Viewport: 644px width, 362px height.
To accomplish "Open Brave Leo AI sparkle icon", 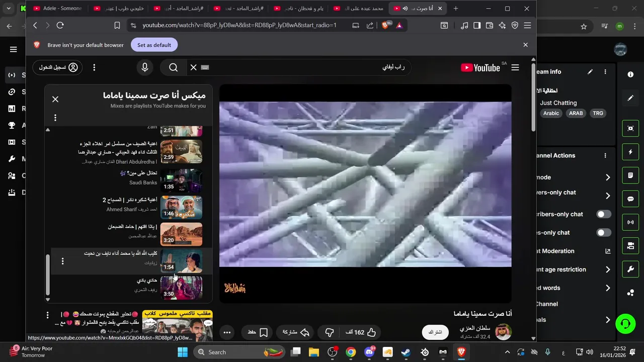I will click(502, 25).
